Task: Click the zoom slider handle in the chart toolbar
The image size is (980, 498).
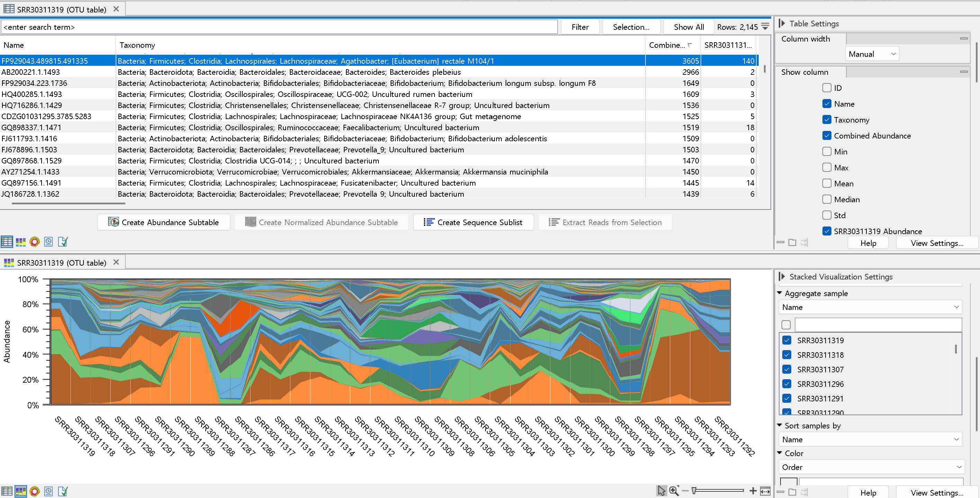Action: pyautogui.click(x=694, y=491)
